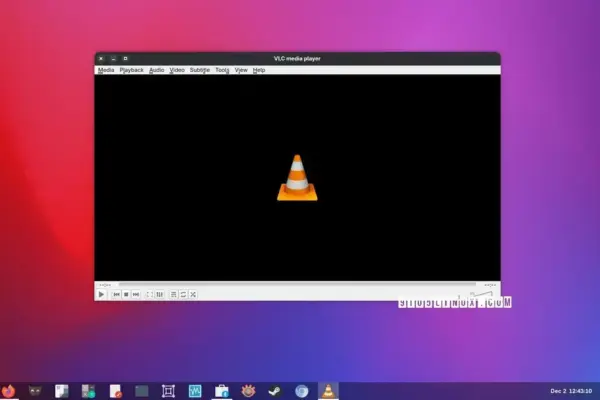The width and height of the screenshot is (600, 400).
Task: Toggle the VLC playlist view
Action: point(173,294)
